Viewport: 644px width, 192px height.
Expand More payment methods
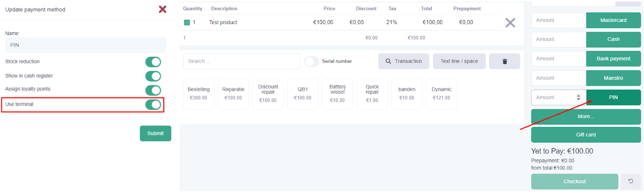tap(586, 116)
